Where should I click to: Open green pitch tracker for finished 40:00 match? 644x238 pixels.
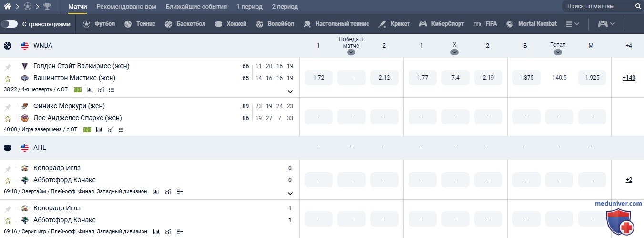click(x=87, y=129)
